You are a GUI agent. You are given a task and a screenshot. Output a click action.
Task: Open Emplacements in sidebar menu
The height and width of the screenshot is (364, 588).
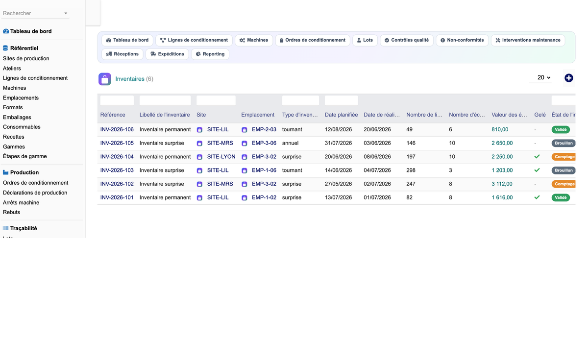[x=21, y=97]
